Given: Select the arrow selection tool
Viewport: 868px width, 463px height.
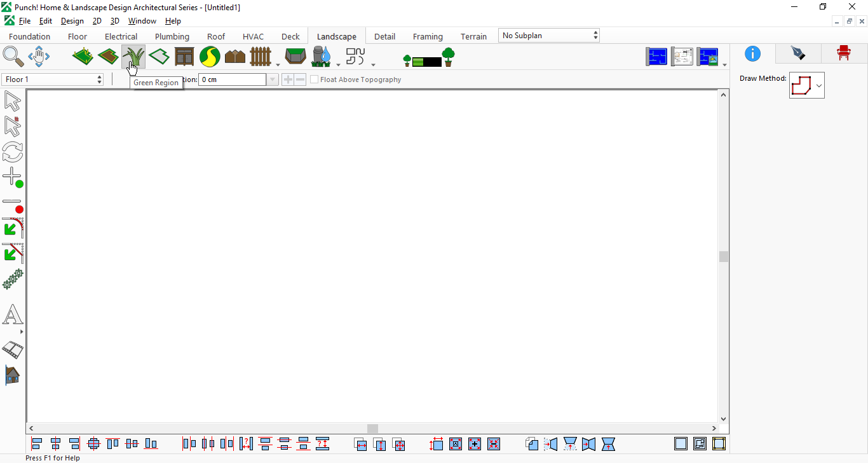Looking at the screenshot, I should point(13,101).
